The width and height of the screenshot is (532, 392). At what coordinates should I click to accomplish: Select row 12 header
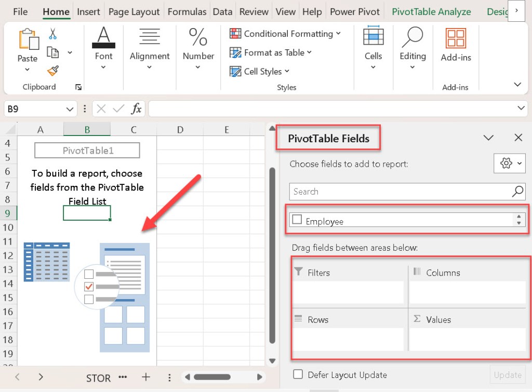point(8,255)
